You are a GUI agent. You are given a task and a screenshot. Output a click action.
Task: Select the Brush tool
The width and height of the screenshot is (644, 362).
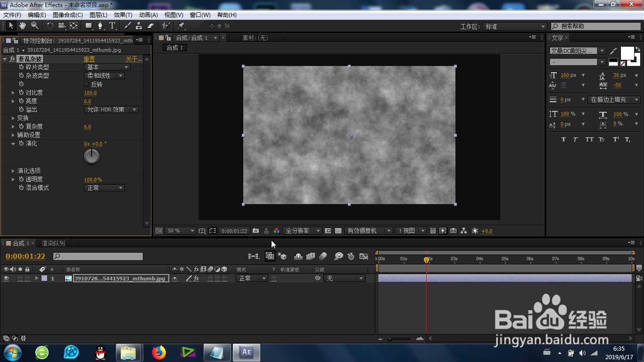pos(127,25)
